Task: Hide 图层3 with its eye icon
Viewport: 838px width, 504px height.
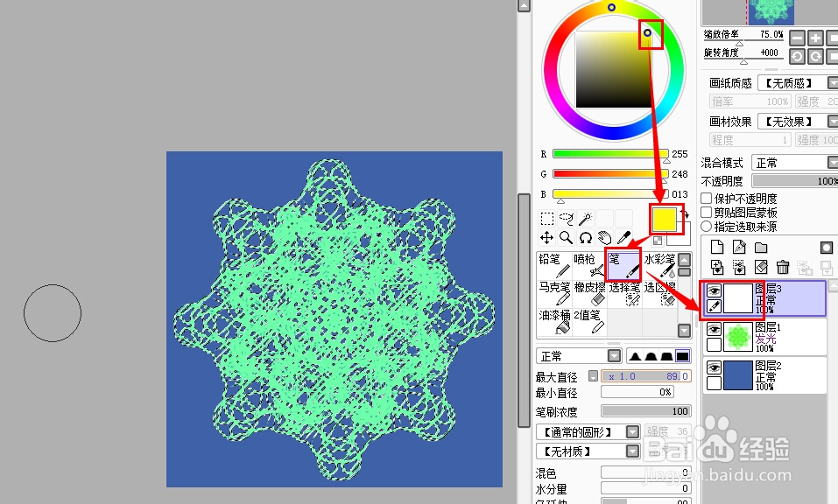Action: coord(714,290)
